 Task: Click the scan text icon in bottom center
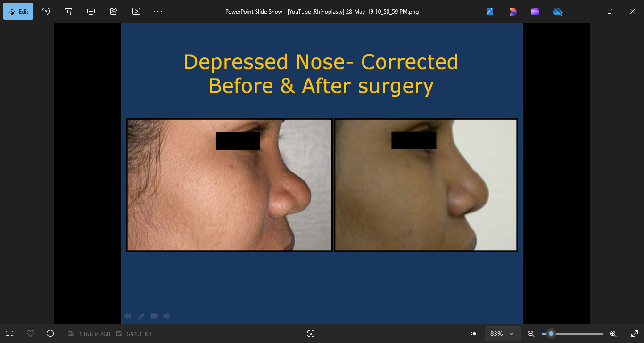point(310,334)
